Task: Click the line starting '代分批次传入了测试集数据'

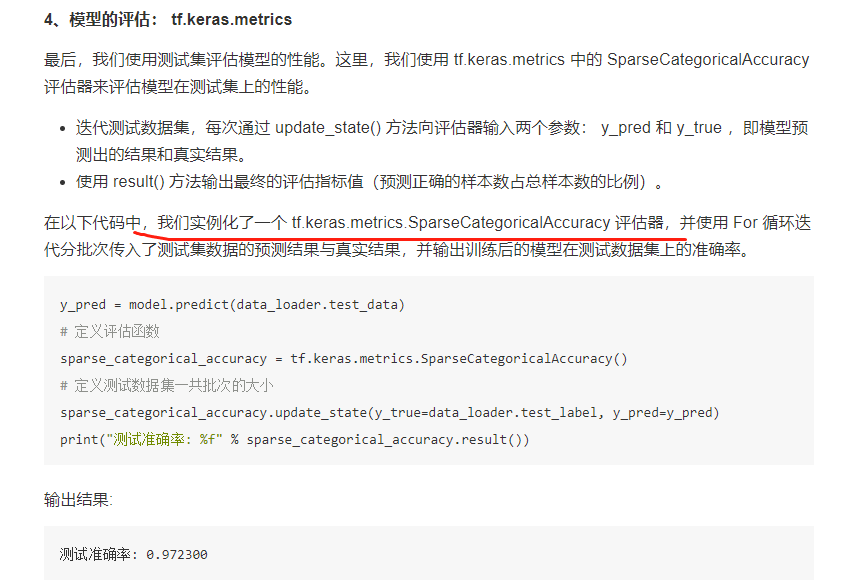Action: click(x=397, y=250)
